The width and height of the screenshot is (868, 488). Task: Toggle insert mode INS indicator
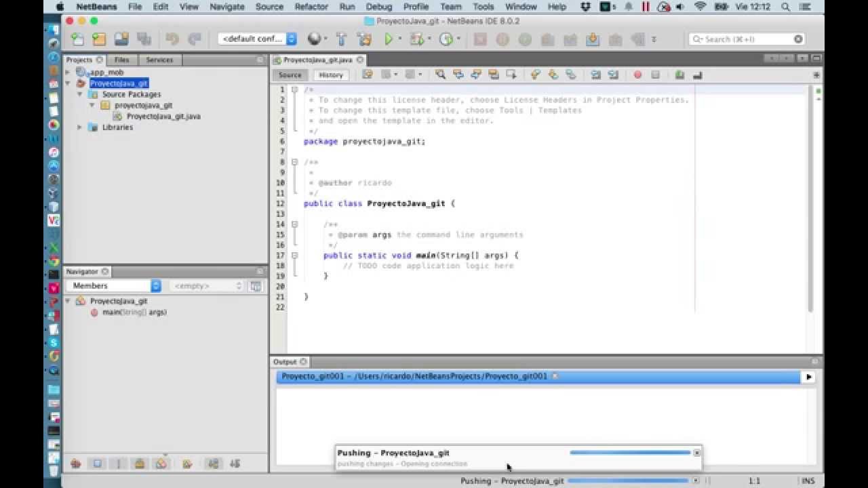[808, 481]
